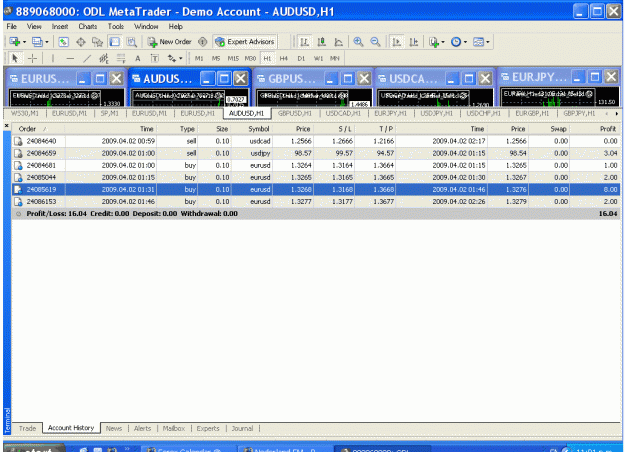
Task: Toggle the Terminal window icon
Action: (x=115, y=42)
